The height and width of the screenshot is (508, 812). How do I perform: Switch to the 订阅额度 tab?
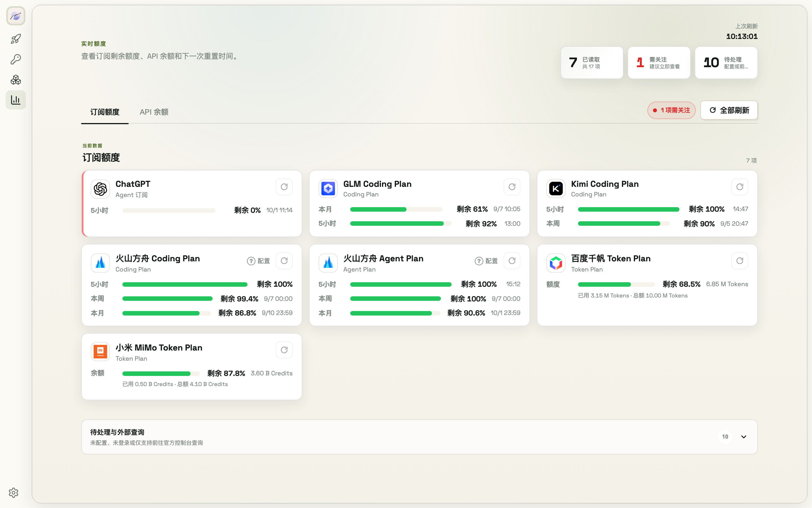(105, 112)
